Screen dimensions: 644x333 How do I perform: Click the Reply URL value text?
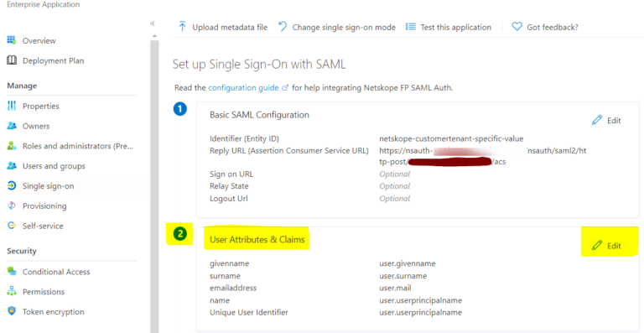(x=483, y=156)
